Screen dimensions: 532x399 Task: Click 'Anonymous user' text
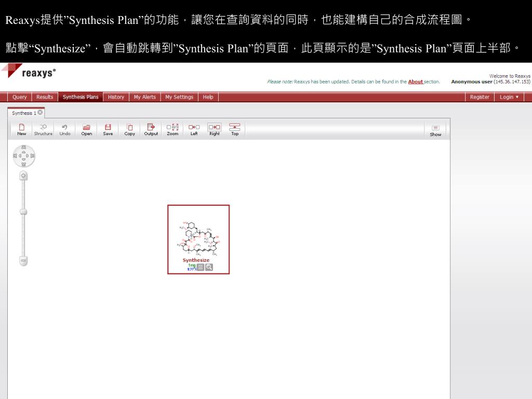(471, 82)
